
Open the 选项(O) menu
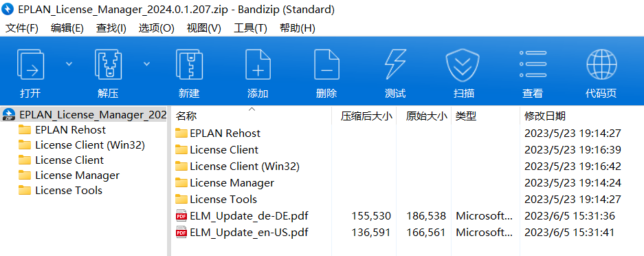click(x=157, y=28)
